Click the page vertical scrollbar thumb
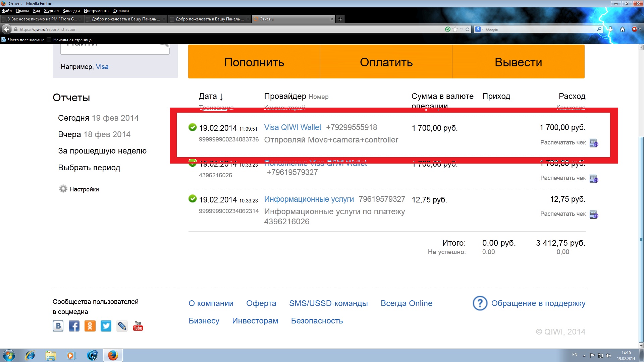The image size is (644, 362). pos(641,240)
